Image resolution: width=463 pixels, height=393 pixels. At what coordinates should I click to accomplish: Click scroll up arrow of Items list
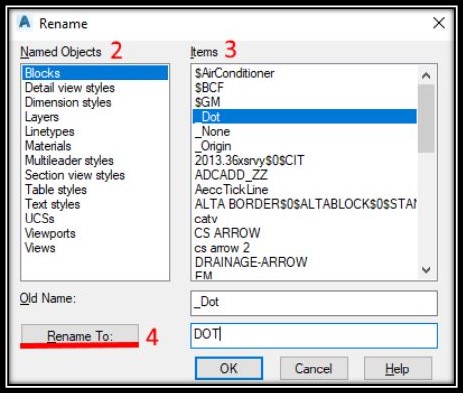(x=426, y=75)
